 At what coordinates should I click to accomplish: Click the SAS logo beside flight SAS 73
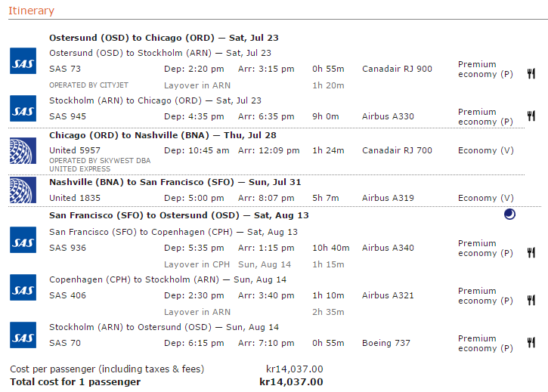click(x=22, y=61)
